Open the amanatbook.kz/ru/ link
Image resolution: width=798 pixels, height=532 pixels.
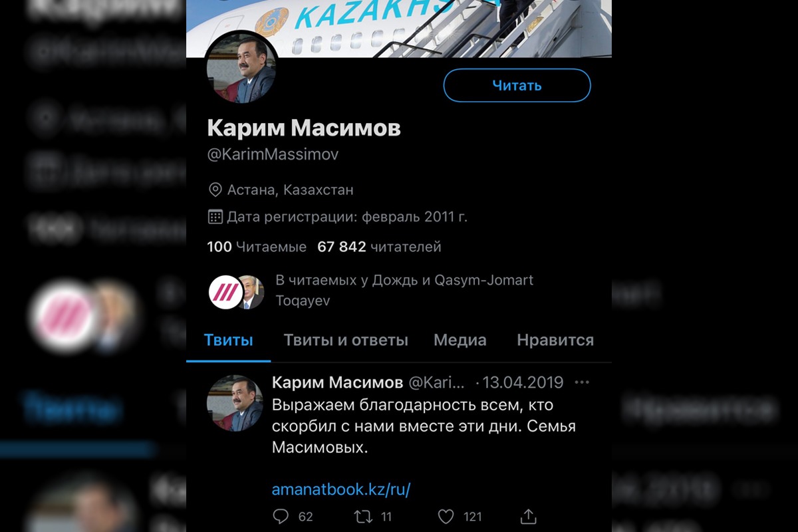[x=341, y=489]
